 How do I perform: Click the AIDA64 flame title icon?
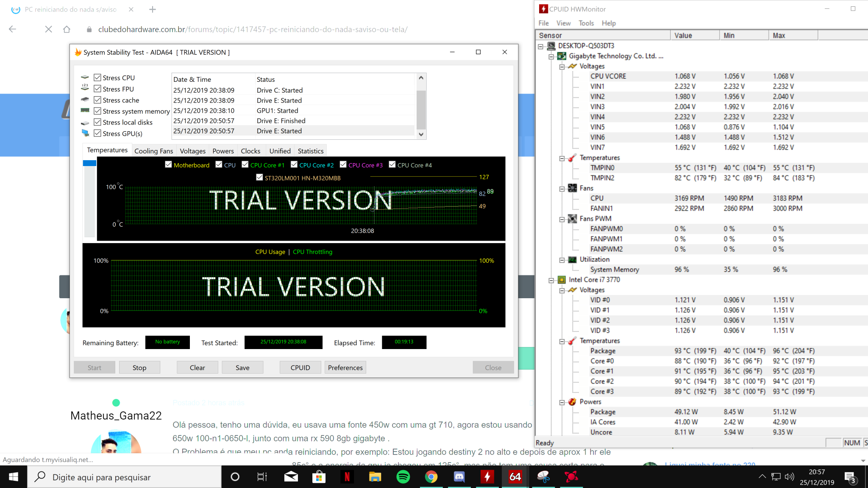pyautogui.click(x=78, y=52)
